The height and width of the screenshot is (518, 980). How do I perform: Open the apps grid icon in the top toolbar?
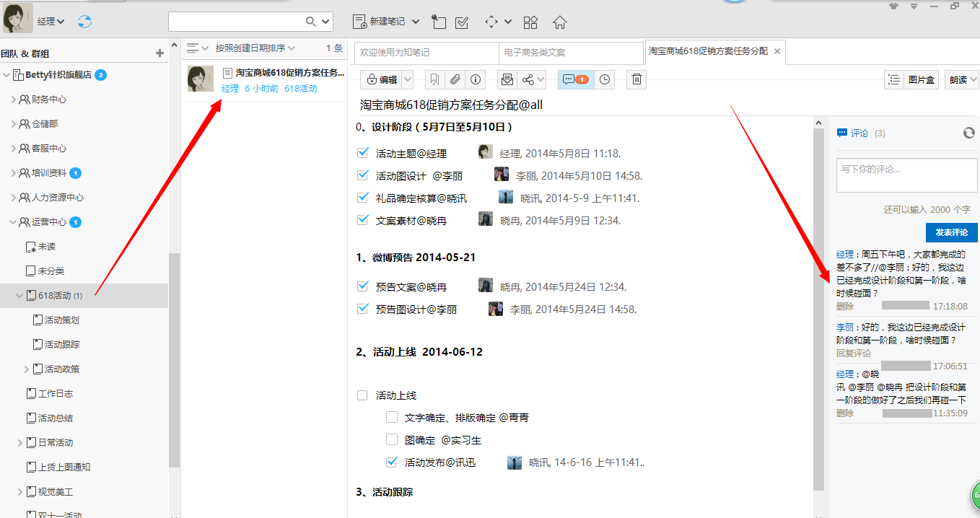pyautogui.click(x=530, y=22)
